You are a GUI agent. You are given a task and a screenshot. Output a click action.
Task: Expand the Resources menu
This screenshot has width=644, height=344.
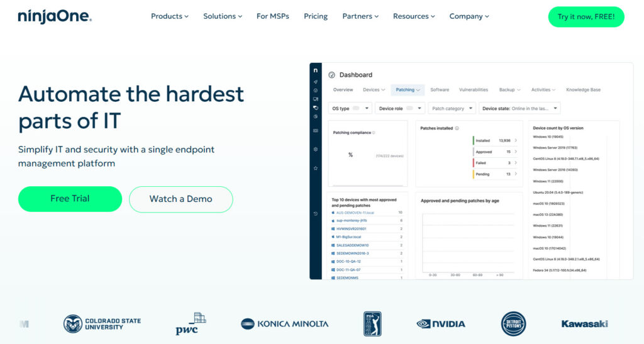[414, 16]
